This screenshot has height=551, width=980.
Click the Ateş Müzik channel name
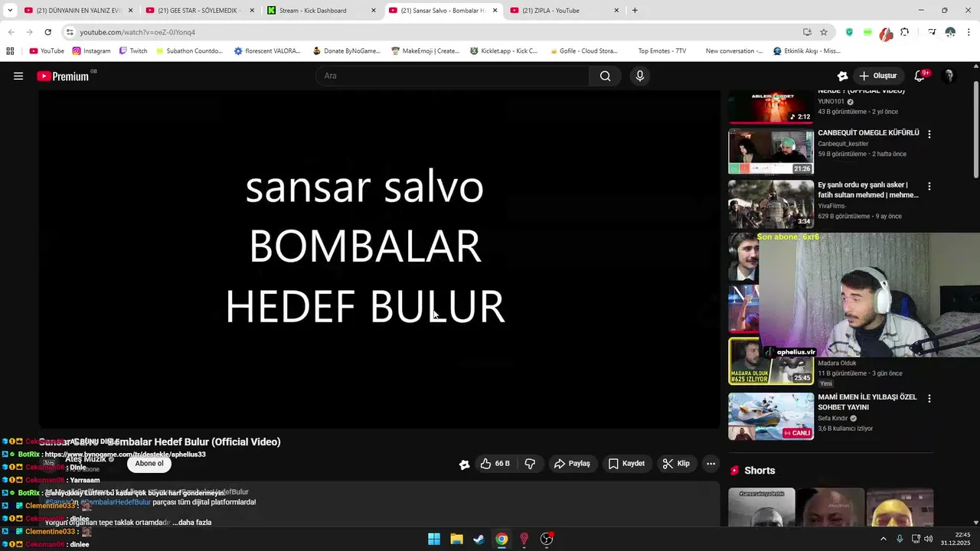pos(85,459)
